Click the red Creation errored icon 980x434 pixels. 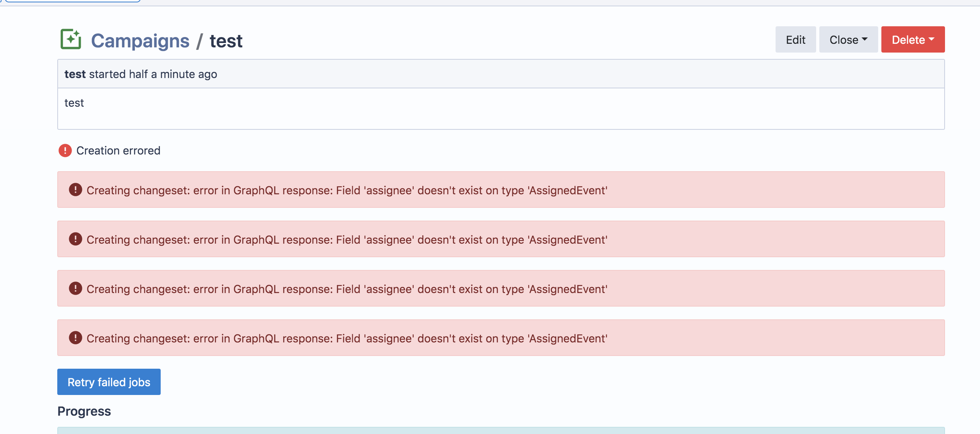[x=65, y=151]
